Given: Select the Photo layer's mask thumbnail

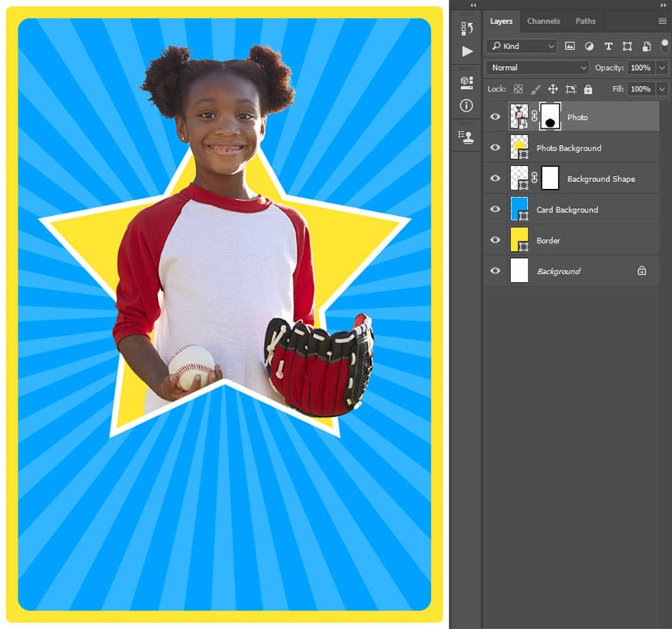Looking at the screenshot, I should [550, 117].
